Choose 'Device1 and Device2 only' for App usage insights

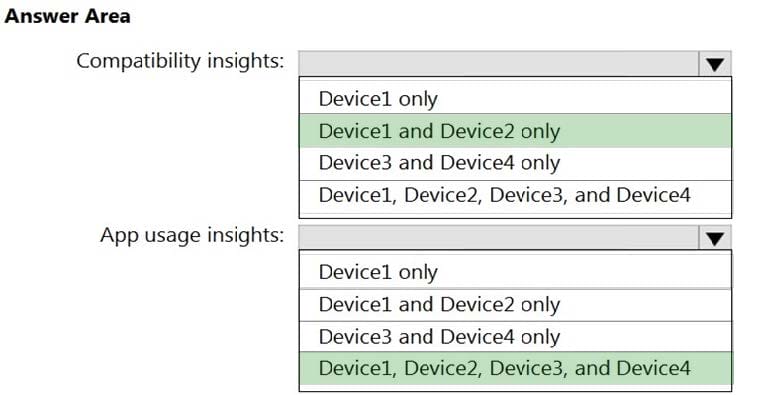coord(515,305)
